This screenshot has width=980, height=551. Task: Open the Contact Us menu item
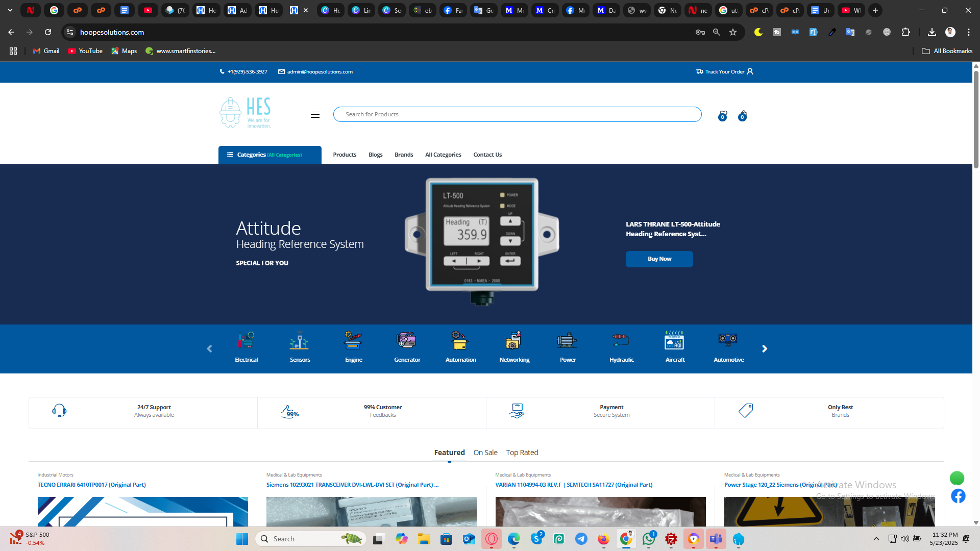pos(487,155)
